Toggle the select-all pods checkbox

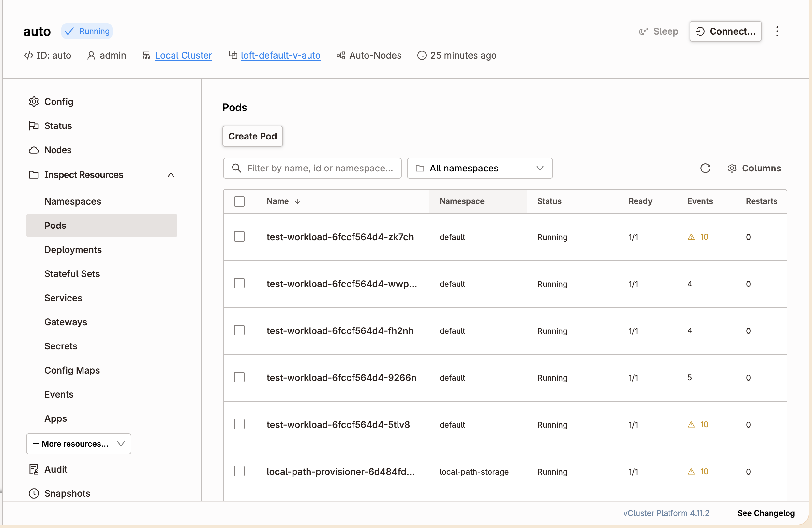point(239,201)
